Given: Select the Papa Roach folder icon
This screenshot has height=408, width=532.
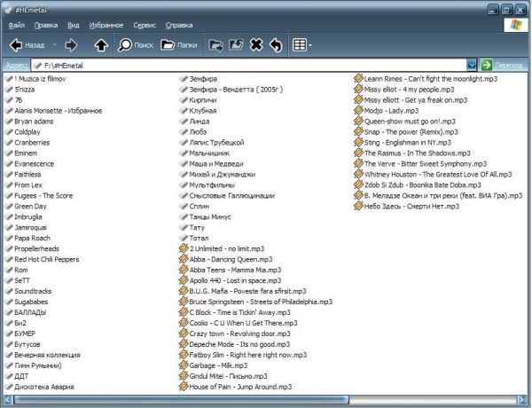Looking at the screenshot, I should pyautogui.click(x=9, y=238).
